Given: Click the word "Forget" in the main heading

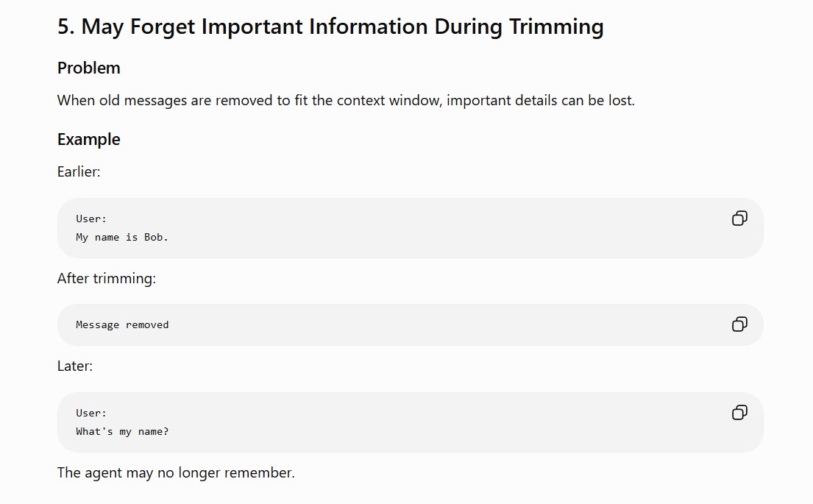Looking at the screenshot, I should pos(163,27).
